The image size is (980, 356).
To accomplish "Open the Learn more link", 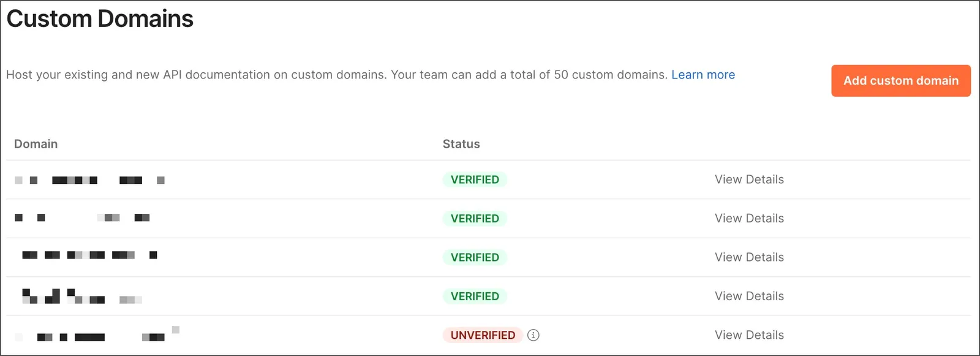I will [x=703, y=75].
